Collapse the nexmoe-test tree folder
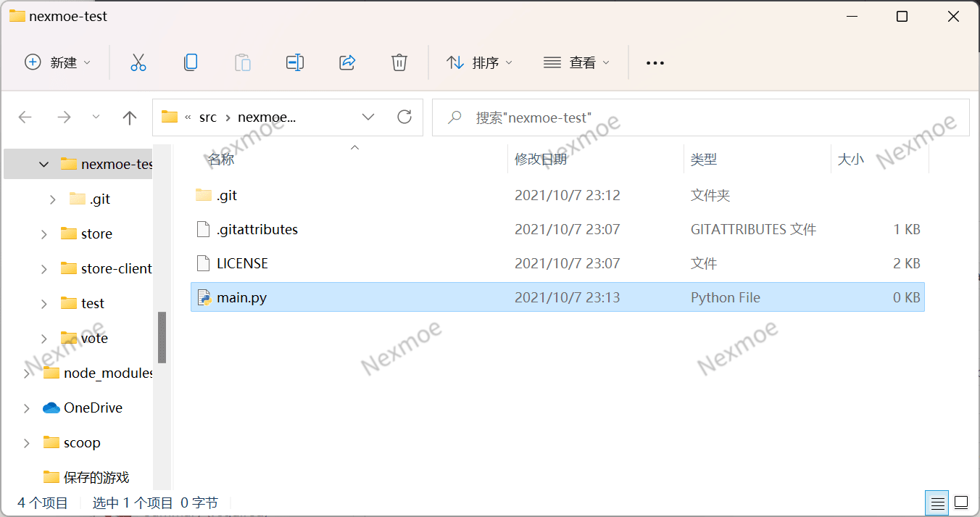980x517 pixels. (x=44, y=165)
